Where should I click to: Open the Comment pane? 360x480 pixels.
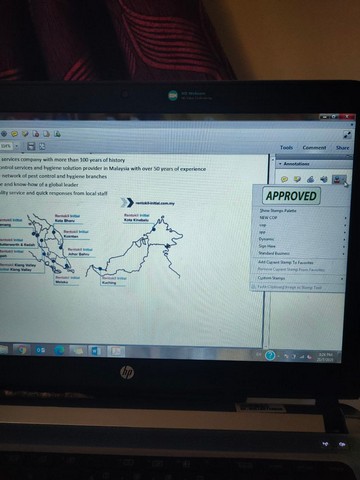point(314,147)
